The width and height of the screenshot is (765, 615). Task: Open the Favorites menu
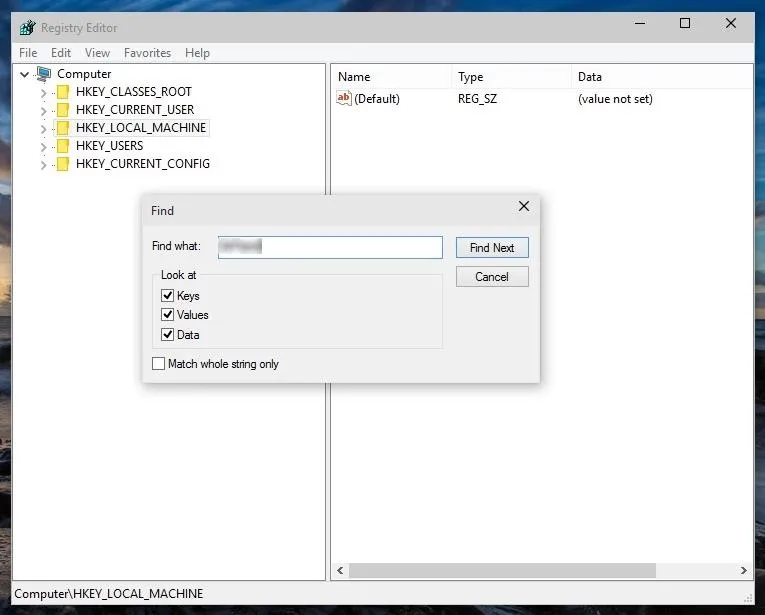[147, 53]
